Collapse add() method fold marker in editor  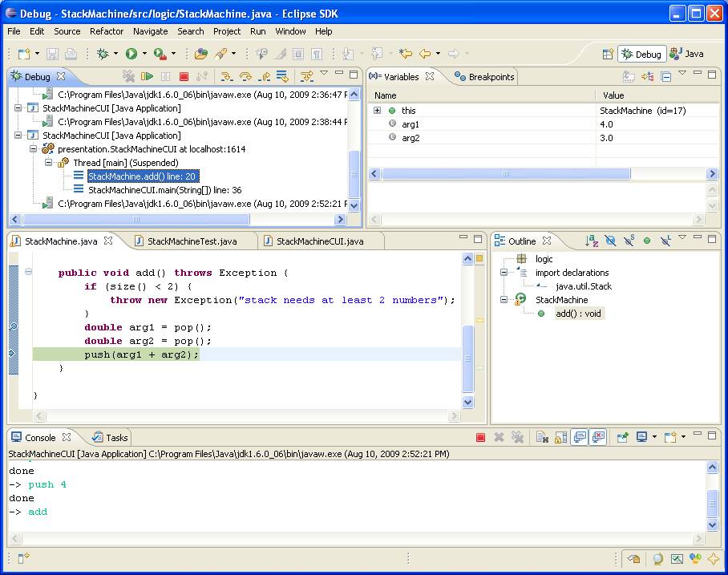click(28, 272)
